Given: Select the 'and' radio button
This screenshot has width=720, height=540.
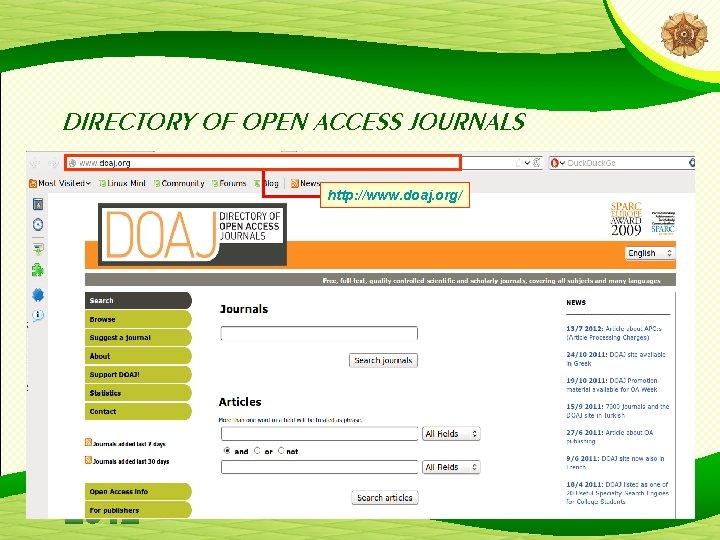Looking at the screenshot, I should tap(227, 451).
